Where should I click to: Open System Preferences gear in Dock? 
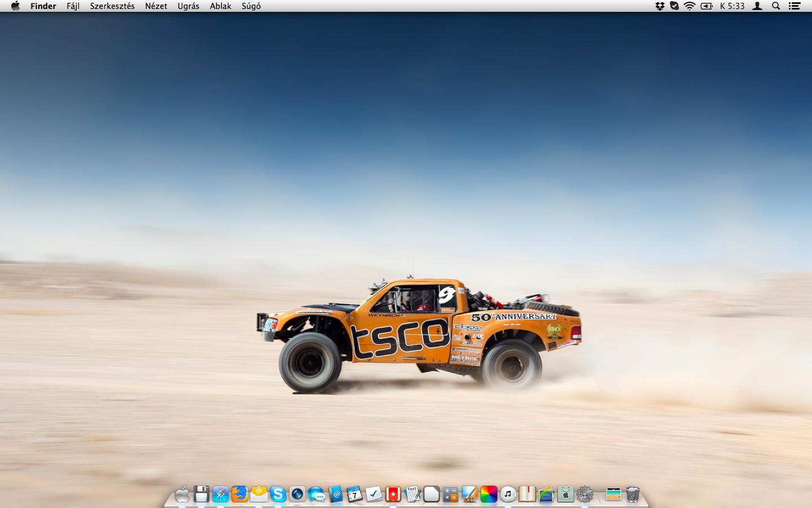point(585,494)
